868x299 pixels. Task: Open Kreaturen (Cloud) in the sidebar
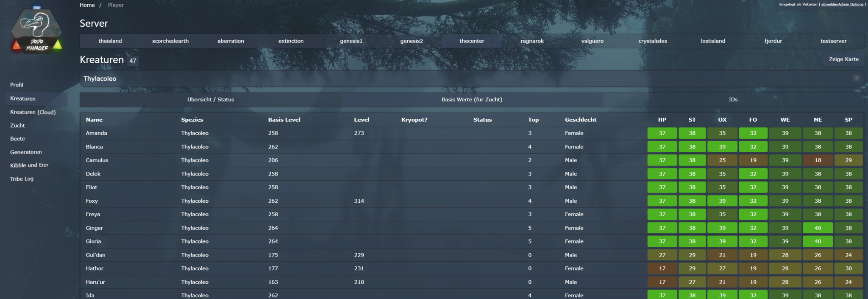(33, 112)
